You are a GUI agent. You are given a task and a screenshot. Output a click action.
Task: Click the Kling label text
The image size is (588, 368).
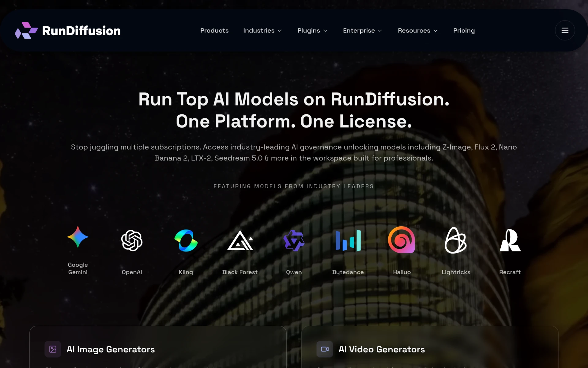point(186,272)
